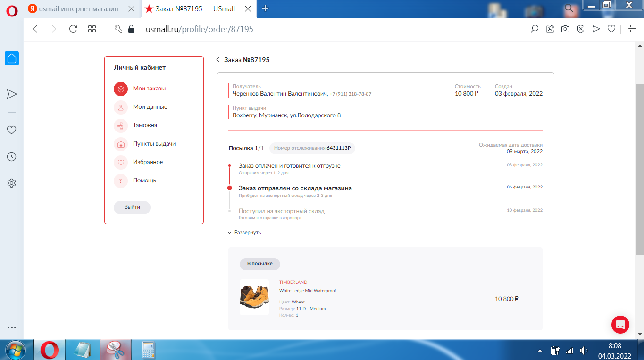Click the Заказ отправлен со склада магазина status
The width and height of the screenshot is (644, 360).
(x=295, y=188)
